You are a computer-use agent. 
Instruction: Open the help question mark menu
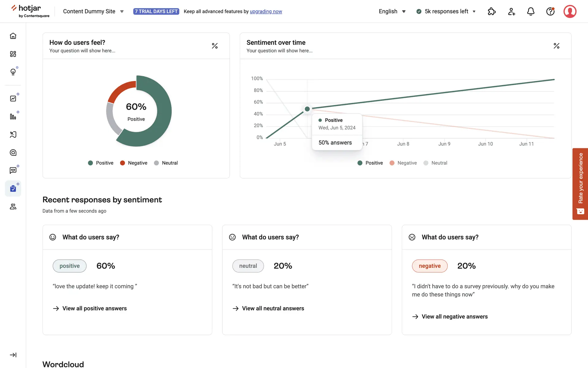tap(550, 11)
